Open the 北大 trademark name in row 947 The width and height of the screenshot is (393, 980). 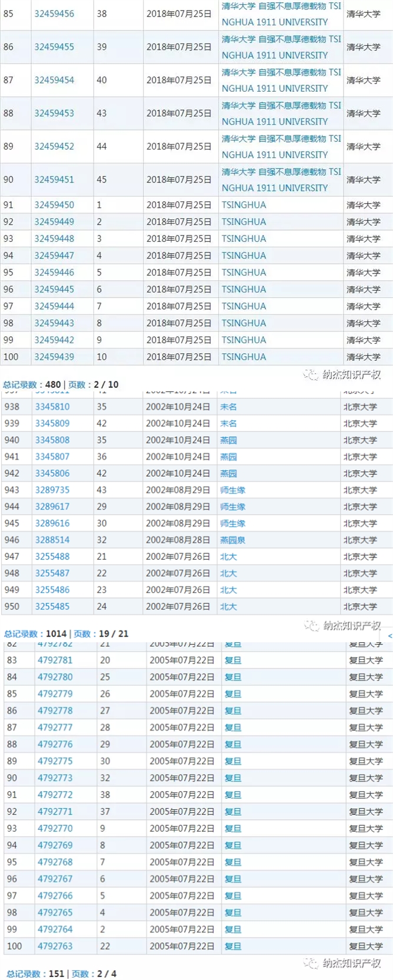tap(228, 557)
